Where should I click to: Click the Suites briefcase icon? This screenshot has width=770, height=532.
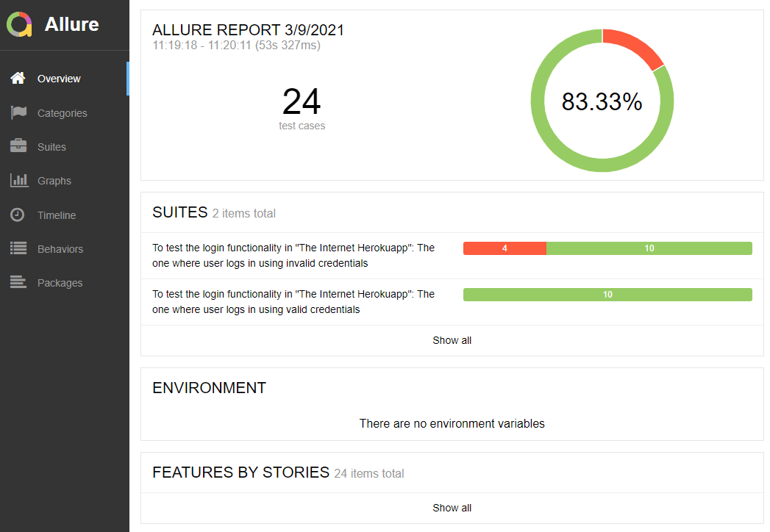[x=18, y=147]
